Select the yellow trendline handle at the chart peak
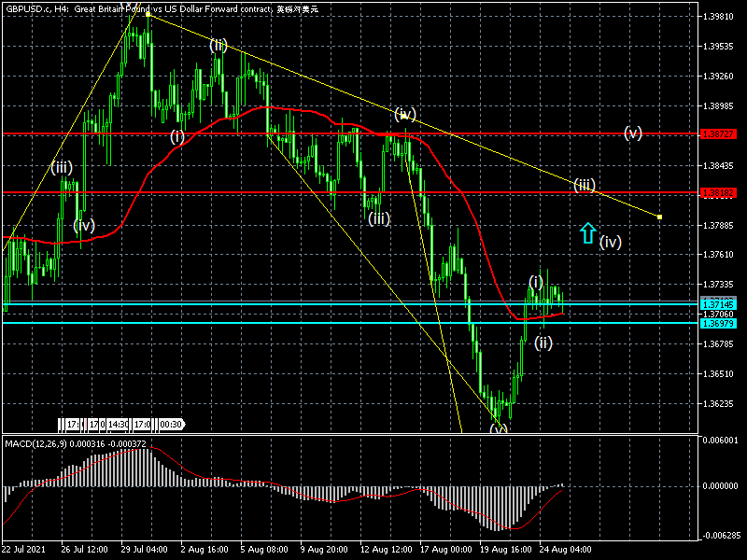Image resolution: width=747 pixels, height=560 pixels. pos(148,14)
